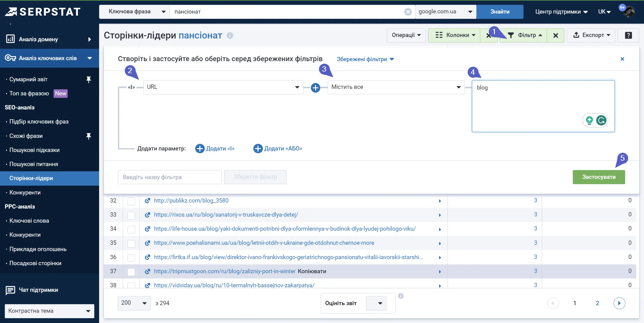
Task: Select checkbox for row 35
Action: coord(131,244)
